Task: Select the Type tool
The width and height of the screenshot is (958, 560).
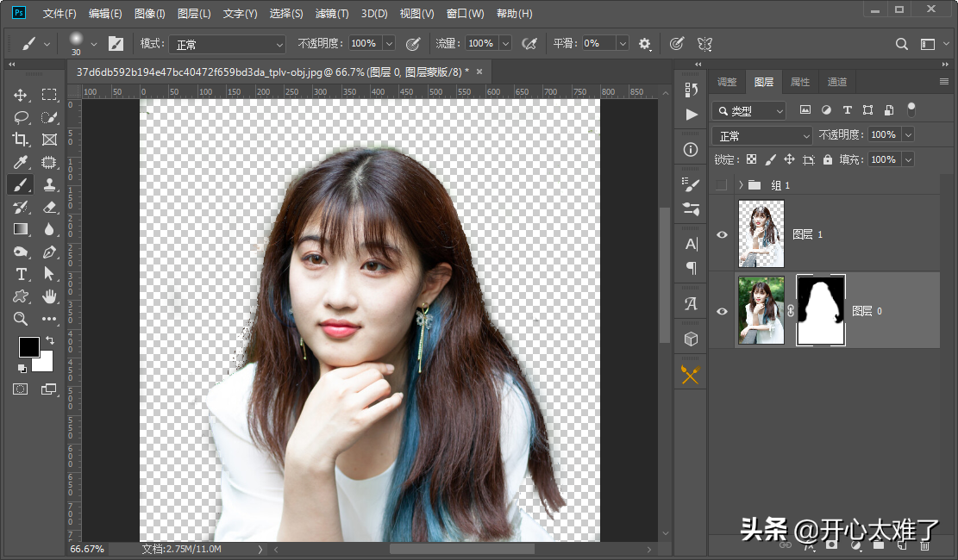Action: (x=21, y=274)
